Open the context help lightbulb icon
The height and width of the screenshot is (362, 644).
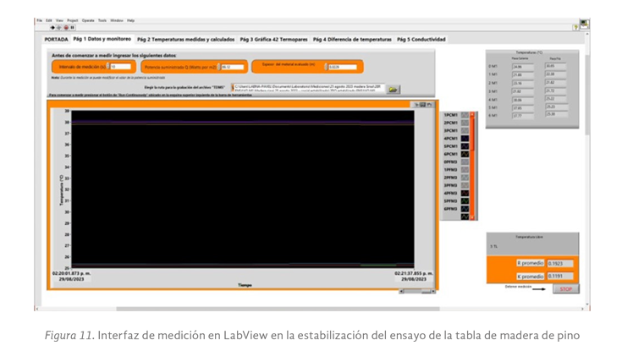(x=575, y=28)
